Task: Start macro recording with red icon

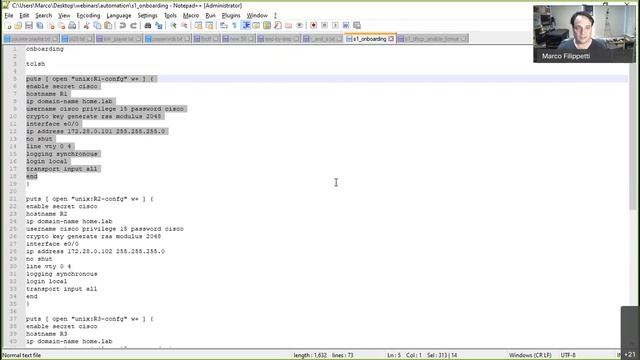Action: [x=313, y=26]
